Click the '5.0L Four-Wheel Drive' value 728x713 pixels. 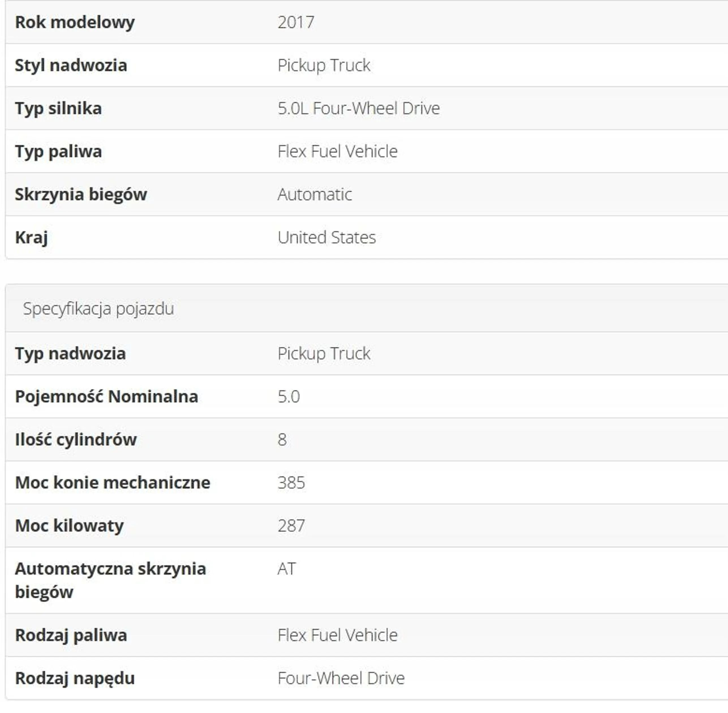click(x=358, y=108)
